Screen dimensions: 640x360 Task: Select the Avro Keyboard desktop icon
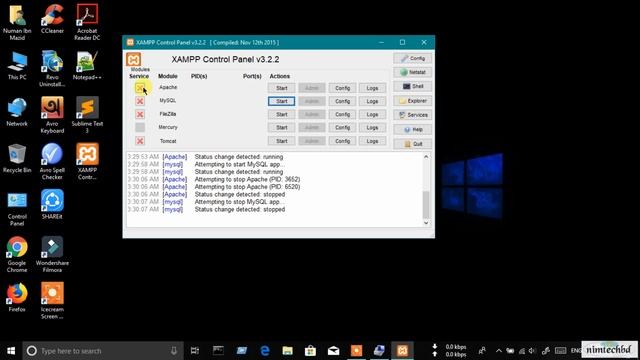[52, 115]
